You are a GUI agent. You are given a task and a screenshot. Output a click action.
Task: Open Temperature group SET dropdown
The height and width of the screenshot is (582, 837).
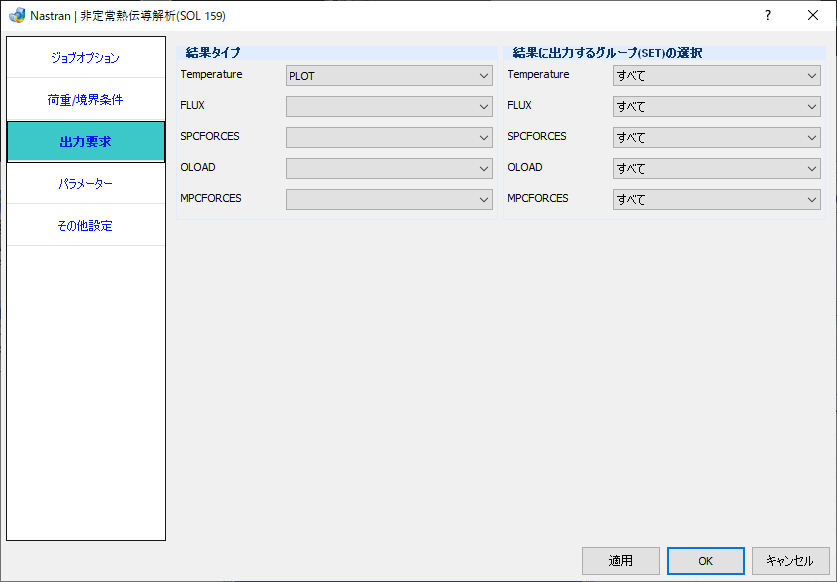pyautogui.click(x=716, y=76)
